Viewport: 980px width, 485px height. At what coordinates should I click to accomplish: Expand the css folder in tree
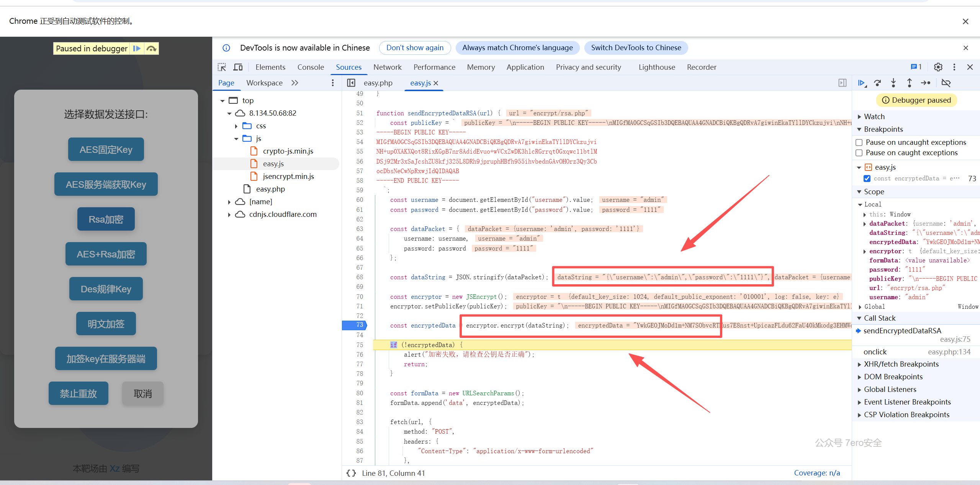236,126
